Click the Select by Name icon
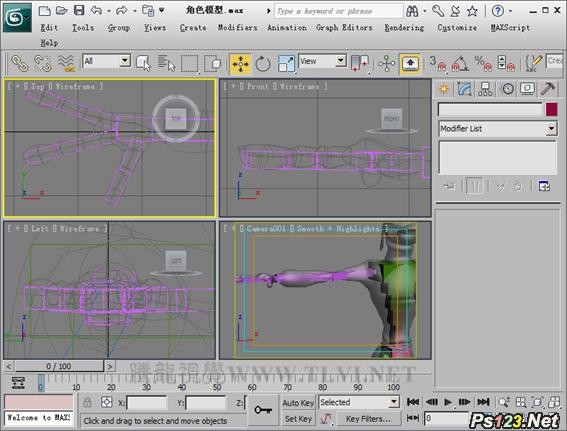This screenshot has width=567, height=431. click(x=166, y=64)
